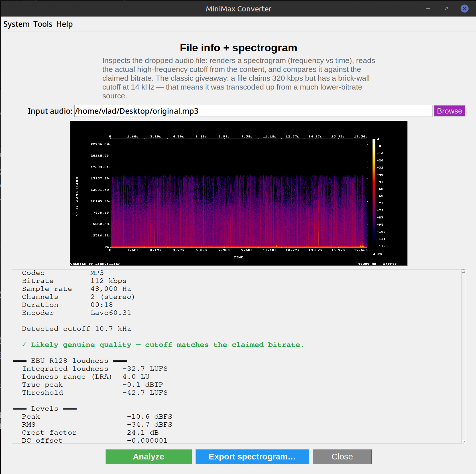Open the Help menu
Image resolution: width=476 pixels, height=474 pixels.
click(64, 24)
